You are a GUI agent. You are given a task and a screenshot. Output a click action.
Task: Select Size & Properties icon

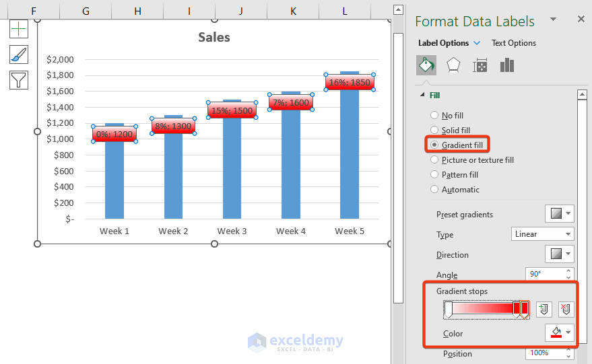(x=480, y=65)
